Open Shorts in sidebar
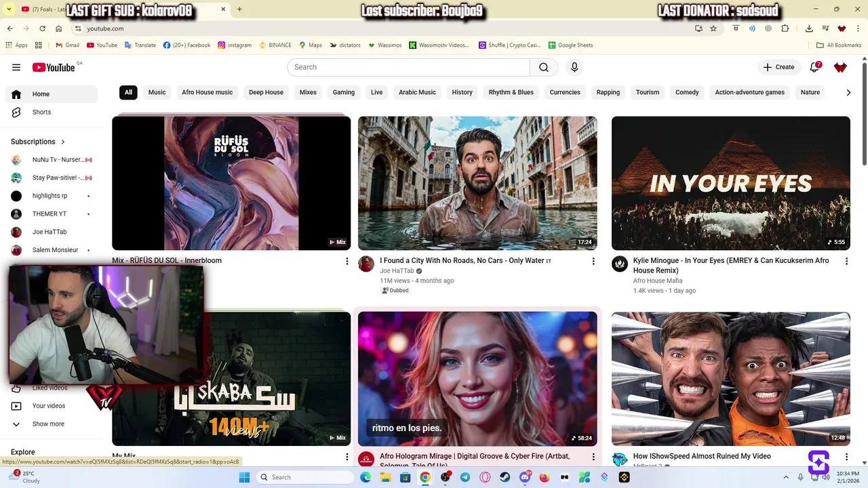The width and height of the screenshot is (868, 488). (x=52, y=112)
